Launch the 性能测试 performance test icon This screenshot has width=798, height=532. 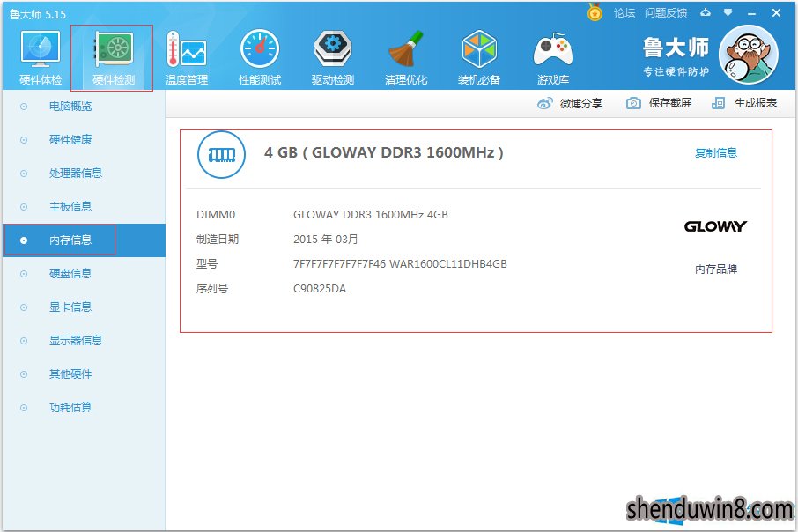pos(260,48)
